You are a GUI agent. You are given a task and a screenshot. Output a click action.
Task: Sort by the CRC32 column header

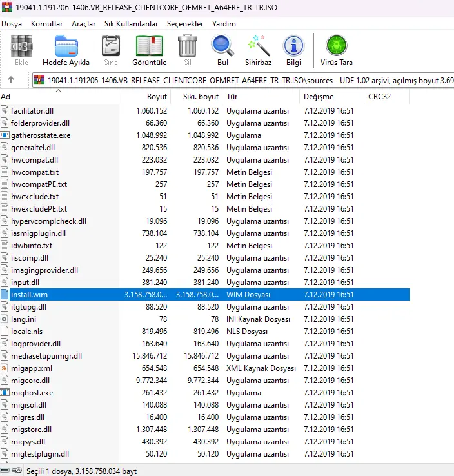[x=386, y=97]
